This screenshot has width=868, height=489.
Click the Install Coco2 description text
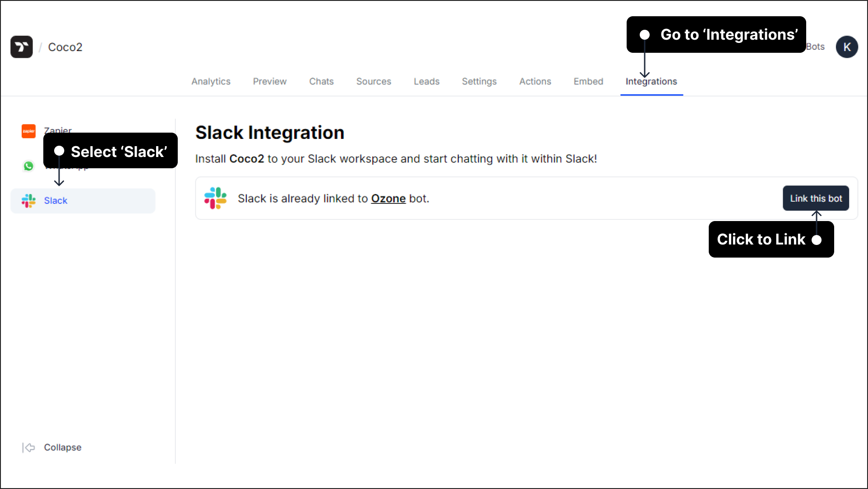tap(396, 159)
